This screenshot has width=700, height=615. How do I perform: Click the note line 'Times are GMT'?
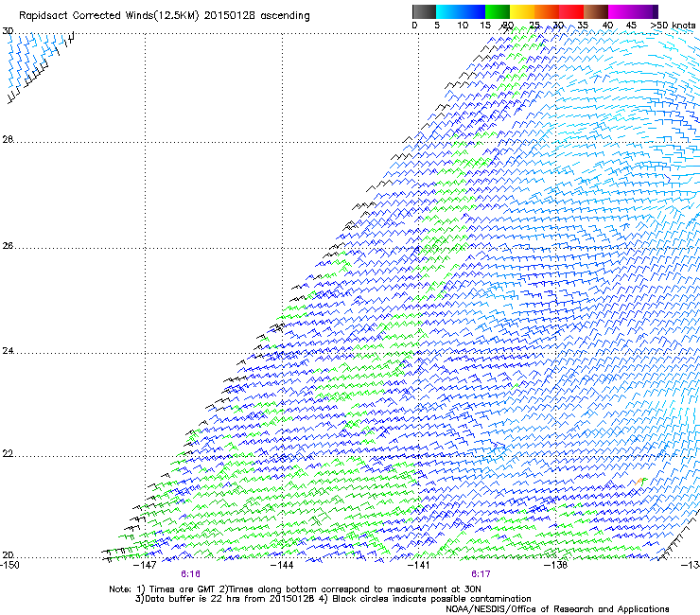(x=183, y=589)
